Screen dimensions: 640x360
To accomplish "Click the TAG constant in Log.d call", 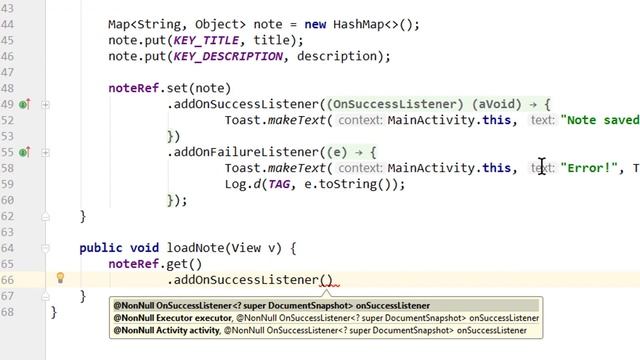I will [x=279, y=184].
